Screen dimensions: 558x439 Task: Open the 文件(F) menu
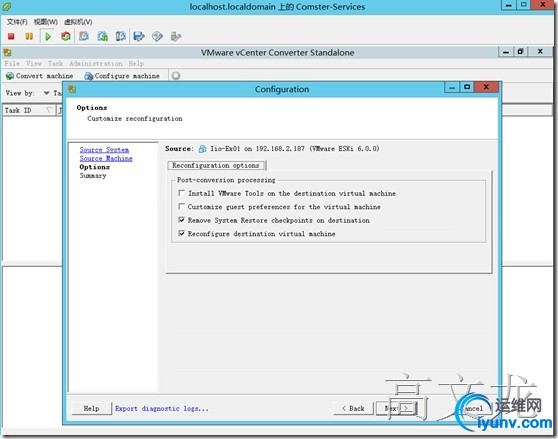point(17,22)
